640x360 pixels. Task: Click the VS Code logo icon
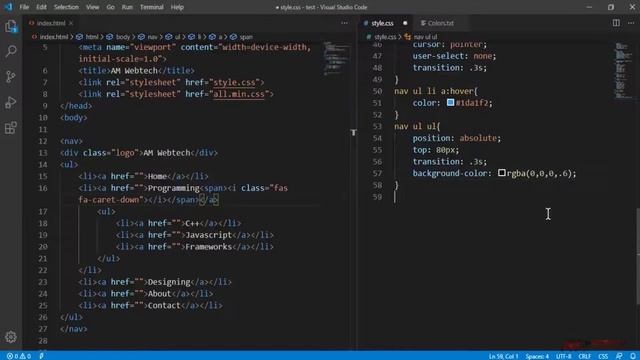[8, 7]
